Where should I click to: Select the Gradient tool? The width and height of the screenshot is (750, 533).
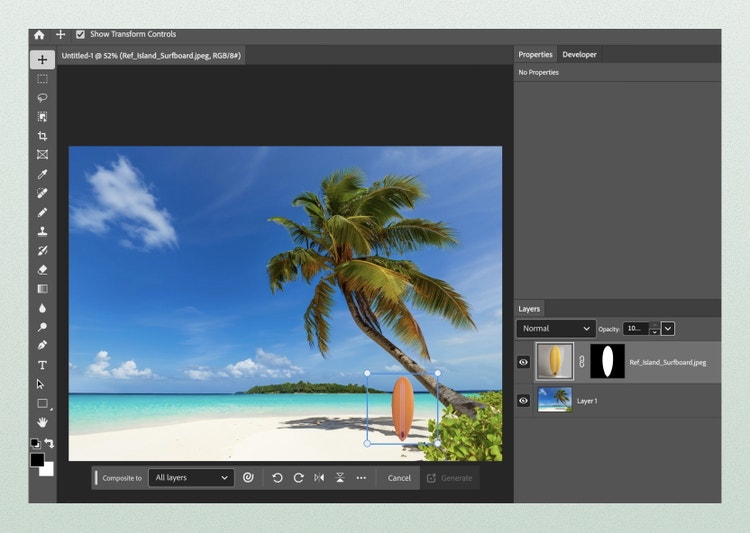pos(43,289)
